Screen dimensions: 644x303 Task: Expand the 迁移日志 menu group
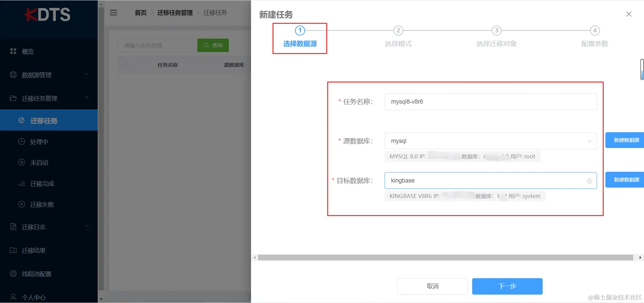33,227
